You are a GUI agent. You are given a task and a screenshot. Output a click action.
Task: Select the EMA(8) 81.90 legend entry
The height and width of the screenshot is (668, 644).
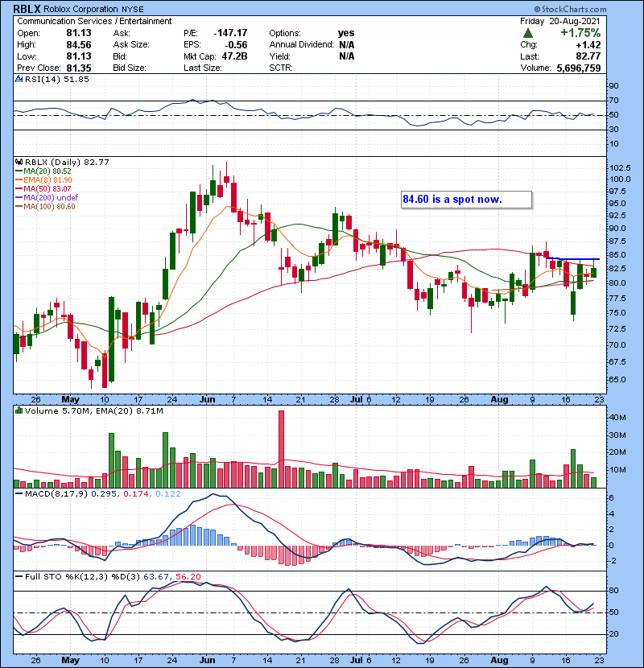click(44, 179)
